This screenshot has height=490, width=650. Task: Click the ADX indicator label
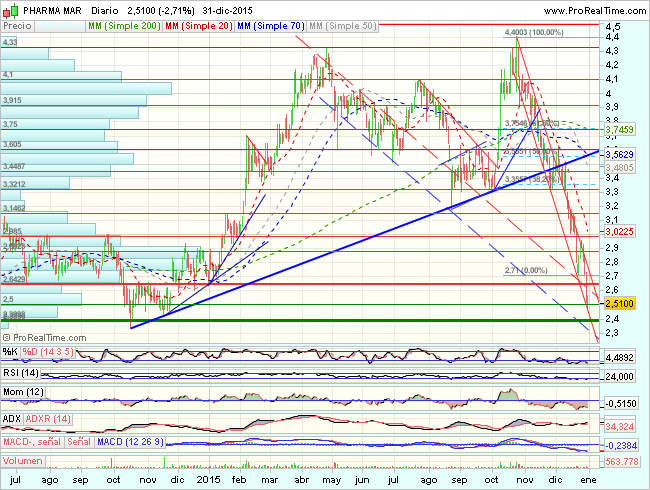pyautogui.click(x=12, y=419)
